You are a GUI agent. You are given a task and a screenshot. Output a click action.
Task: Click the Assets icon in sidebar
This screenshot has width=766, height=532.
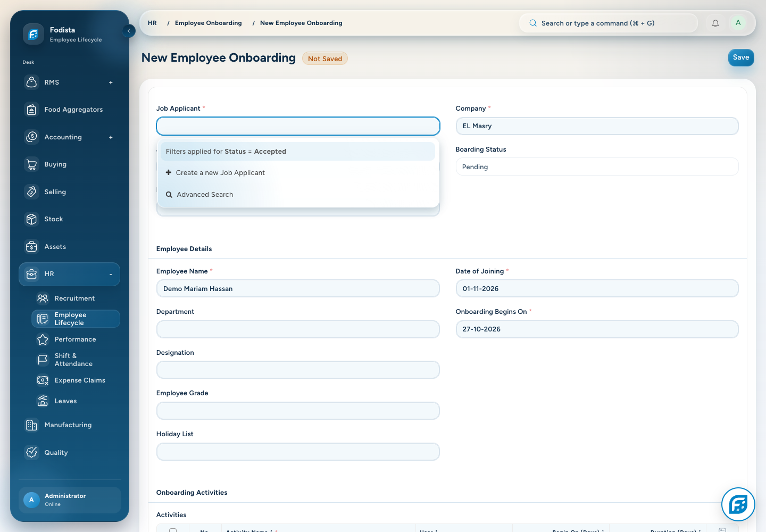(x=32, y=246)
